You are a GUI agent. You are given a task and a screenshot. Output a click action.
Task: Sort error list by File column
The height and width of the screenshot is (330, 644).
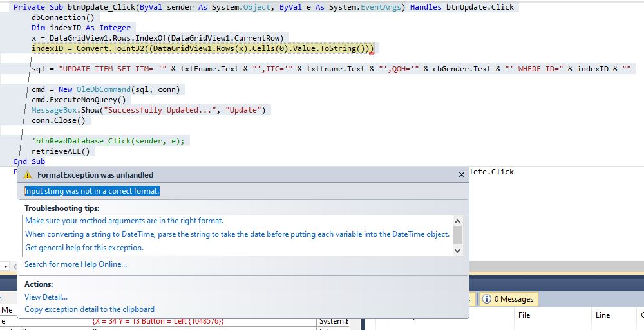524,315
